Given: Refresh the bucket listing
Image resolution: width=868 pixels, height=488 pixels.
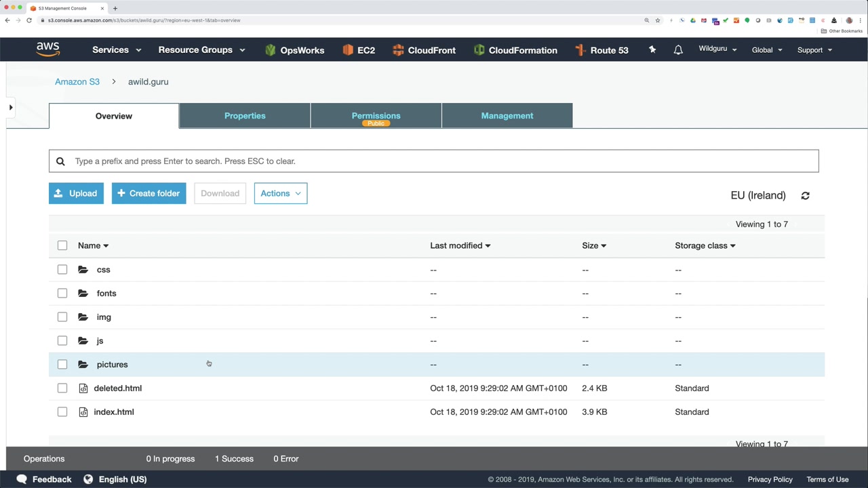Looking at the screenshot, I should 806,195.
